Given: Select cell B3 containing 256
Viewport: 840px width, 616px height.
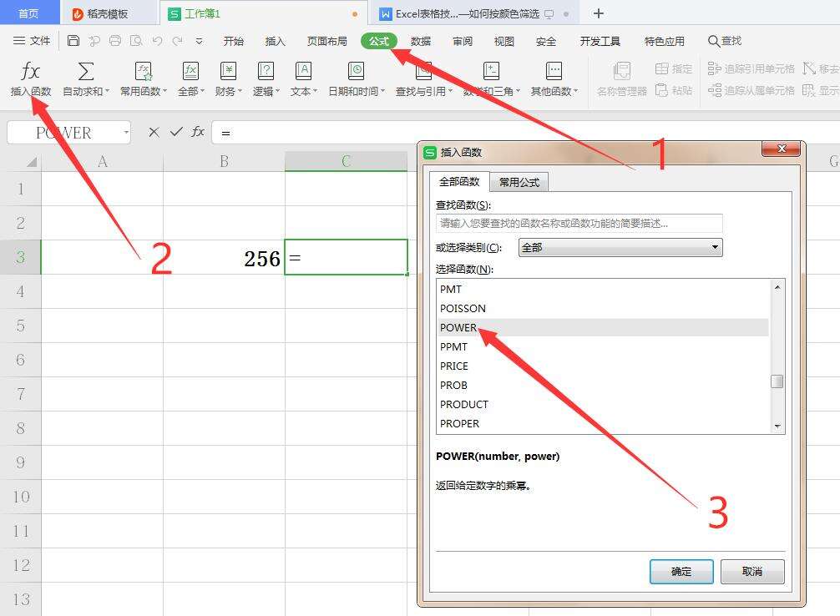Looking at the screenshot, I should pyautogui.click(x=224, y=258).
